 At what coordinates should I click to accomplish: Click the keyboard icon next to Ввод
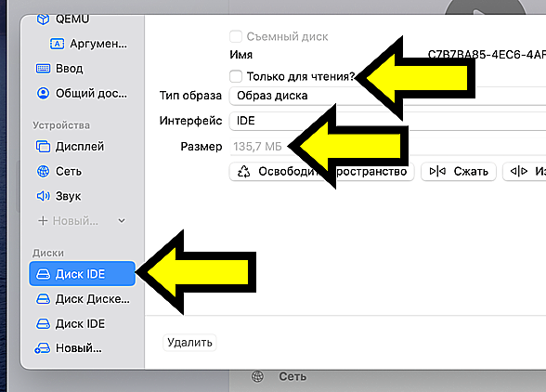43,69
